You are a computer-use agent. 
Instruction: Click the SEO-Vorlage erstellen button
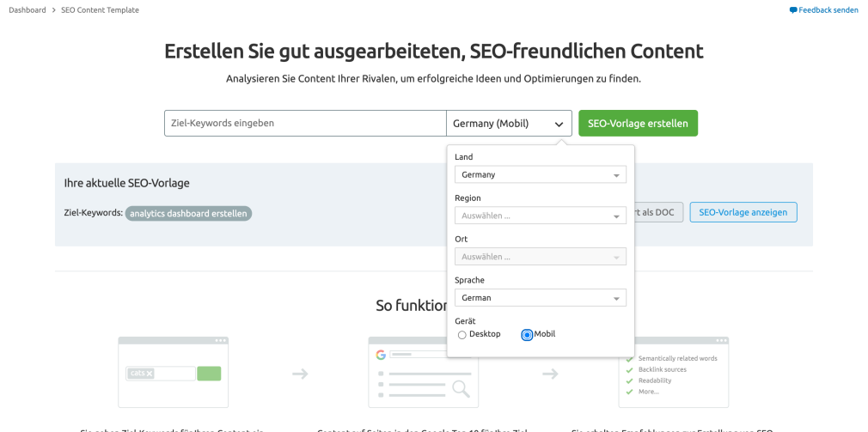click(x=638, y=123)
